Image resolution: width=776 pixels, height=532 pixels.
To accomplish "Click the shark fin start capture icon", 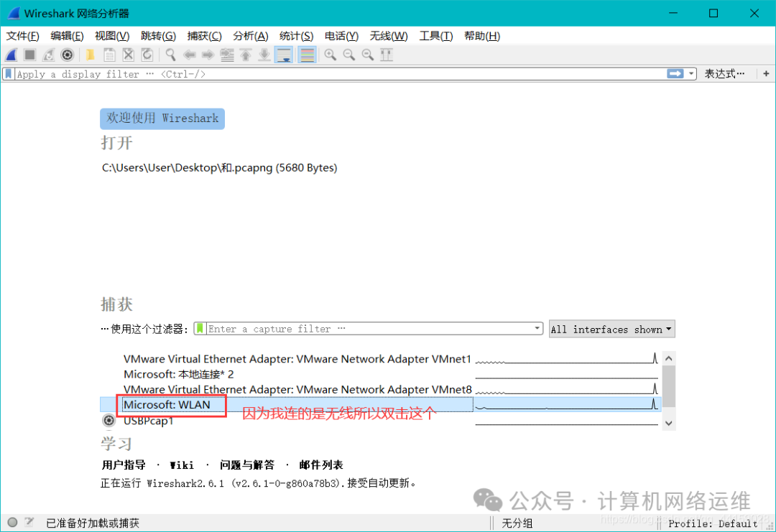I will [11, 55].
